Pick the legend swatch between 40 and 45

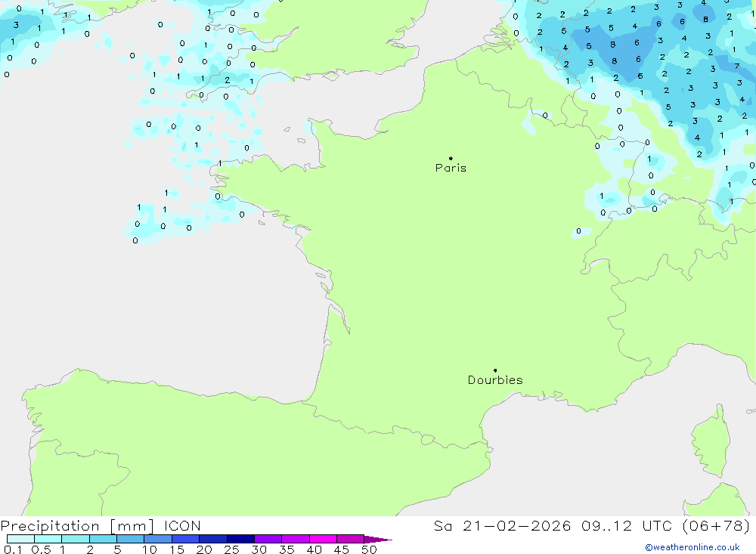[323, 539]
